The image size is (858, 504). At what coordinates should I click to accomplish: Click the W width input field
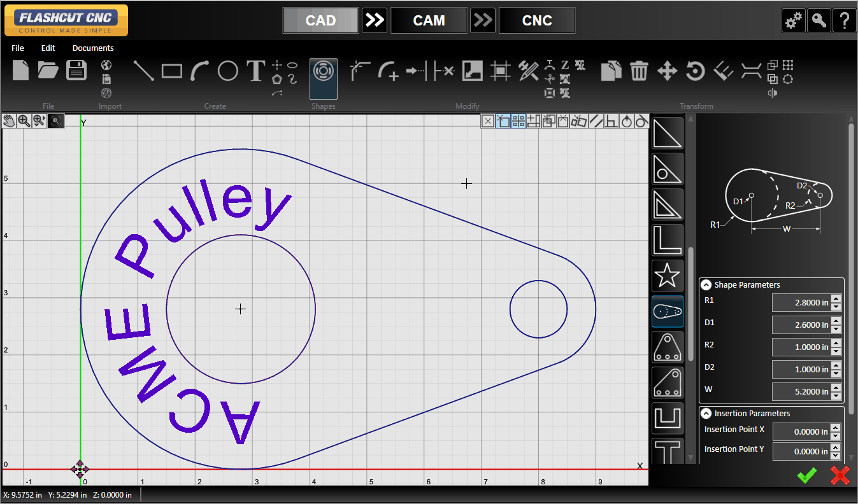(x=801, y=392)
